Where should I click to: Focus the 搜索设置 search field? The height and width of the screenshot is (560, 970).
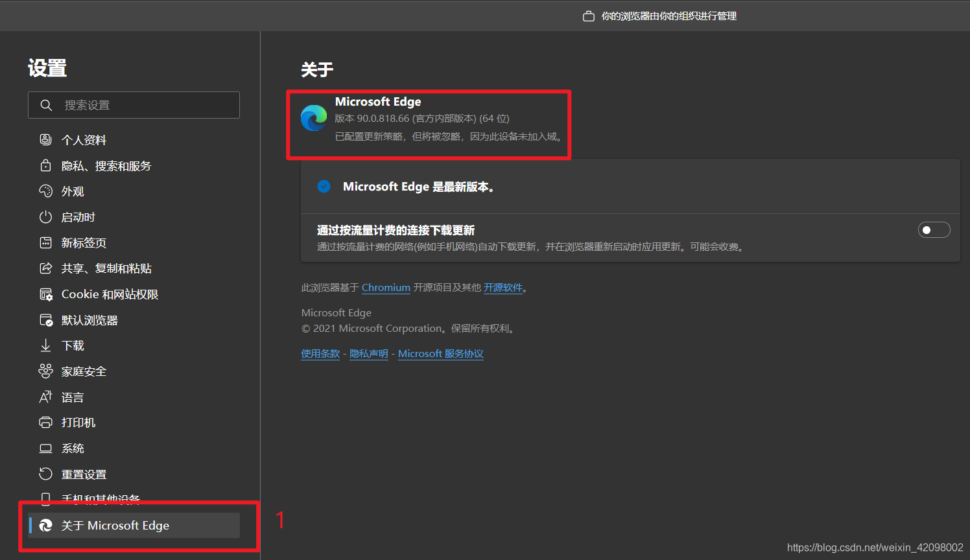(134, 105)
